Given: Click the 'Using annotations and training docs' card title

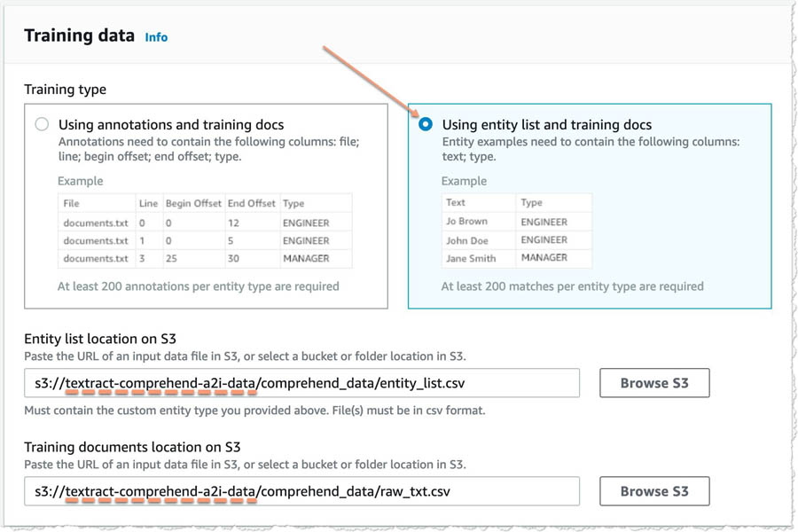Looking at the screenshot, I should pos(171,125).
